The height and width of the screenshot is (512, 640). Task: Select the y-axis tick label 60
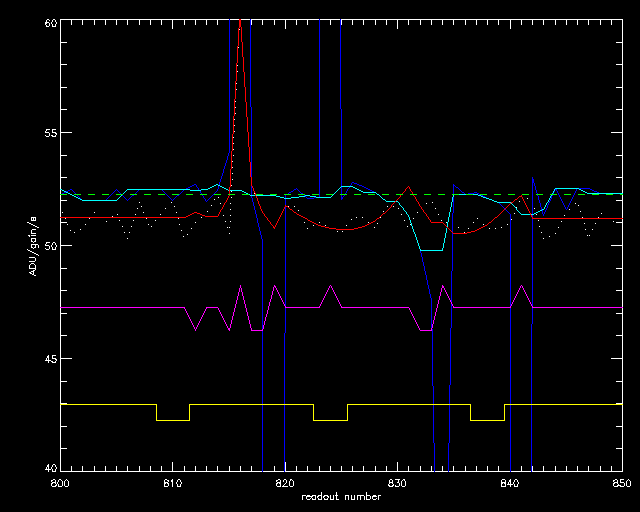[50, 23]
